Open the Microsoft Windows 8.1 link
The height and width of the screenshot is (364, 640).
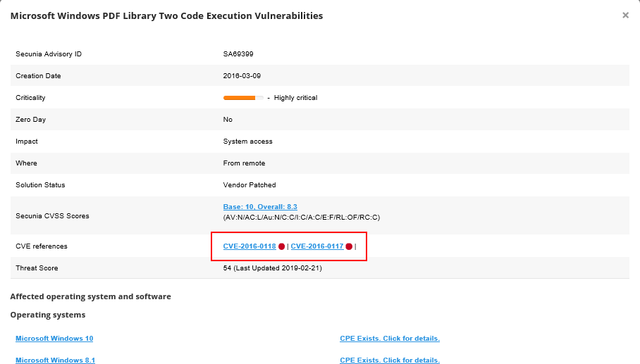pos(55,360)
